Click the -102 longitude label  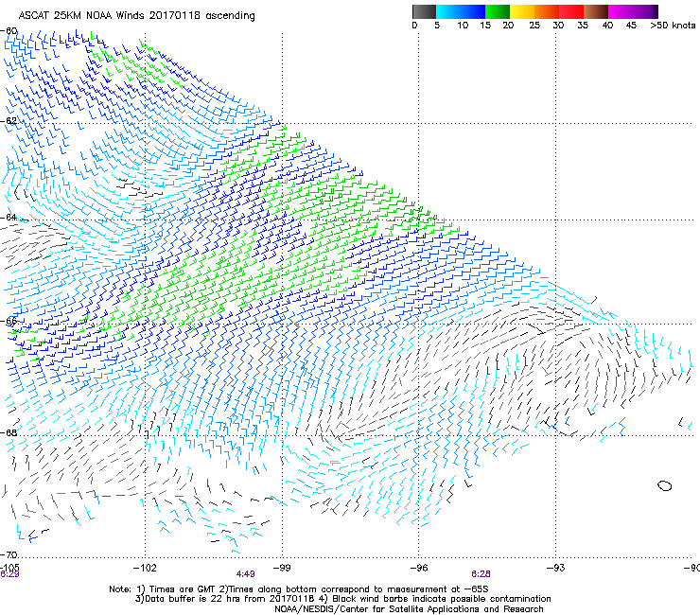[145, 568]
